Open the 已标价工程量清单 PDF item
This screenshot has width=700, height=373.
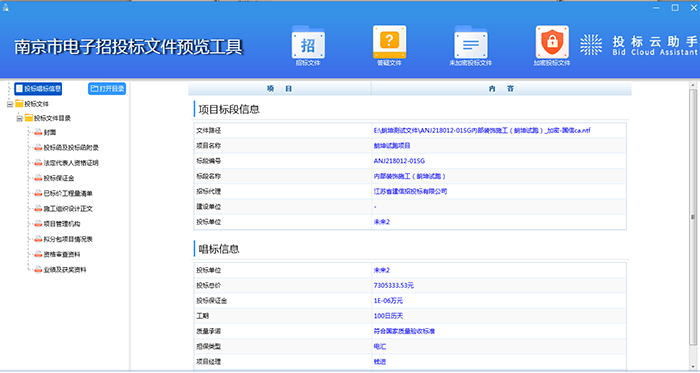(63, 193)
